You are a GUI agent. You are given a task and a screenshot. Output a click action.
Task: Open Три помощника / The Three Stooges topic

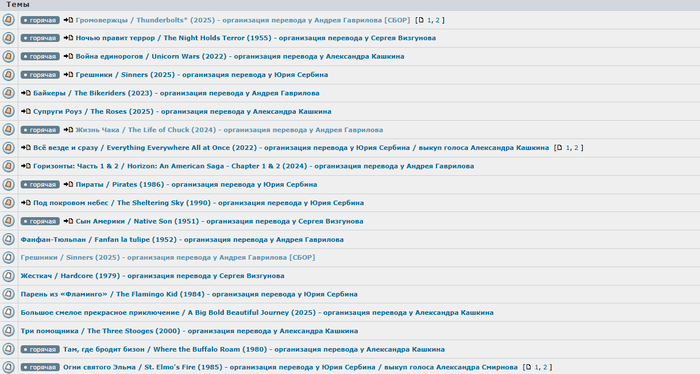(x=189, y=331)
